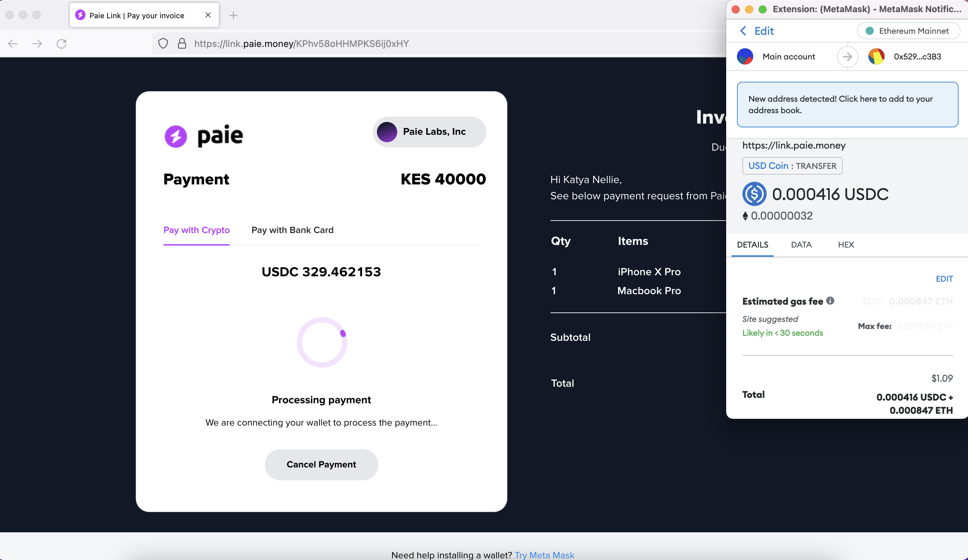
Task: Click the $1.09 total value
Action: pyautogui.click(x=942, y=378)
